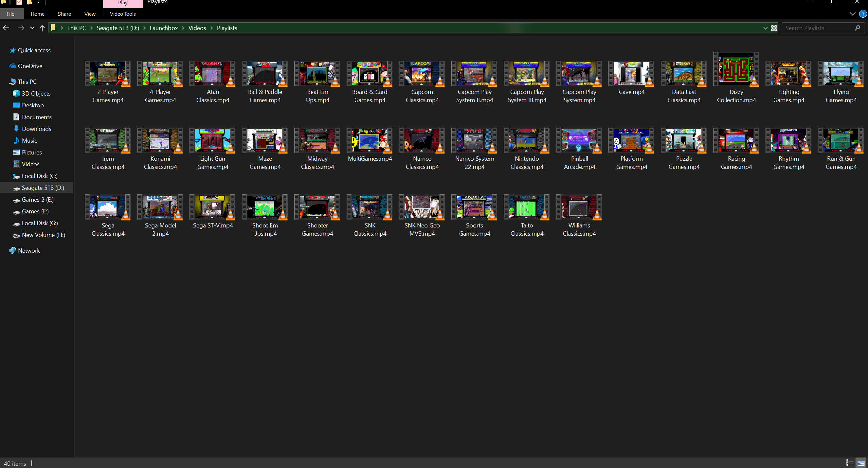
Task: Navigate to Launchbox in breadcrumb
Action: coord(163,28)
